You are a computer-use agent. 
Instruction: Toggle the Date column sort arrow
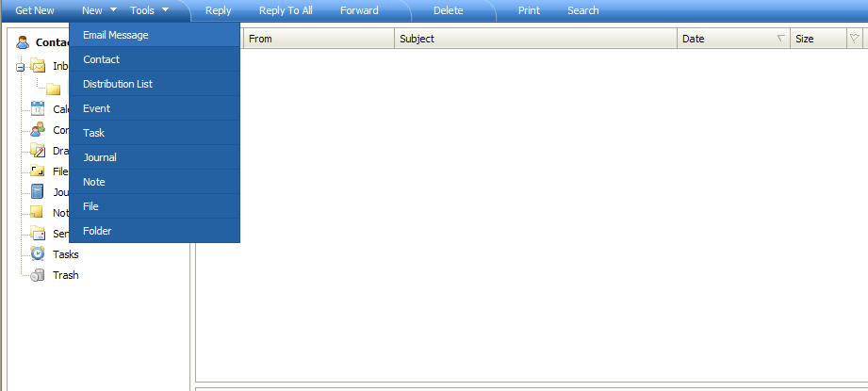pos(780,39)
